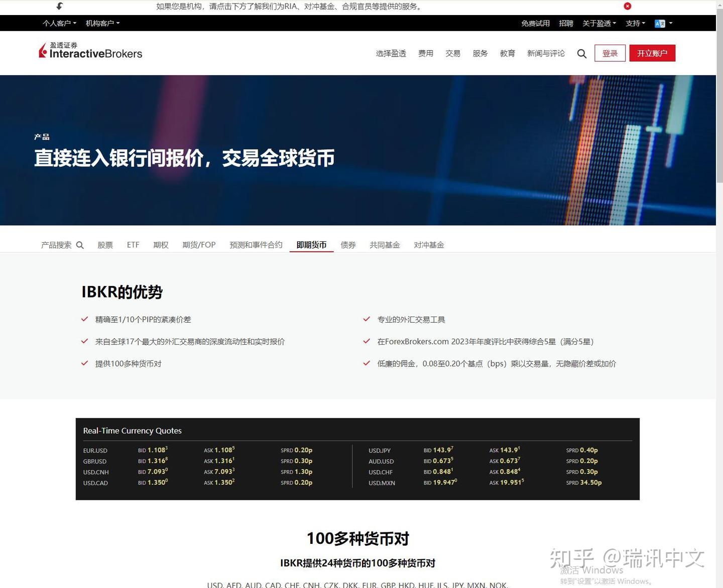Expand the 关于盈透 dropdown
This screenshot has height=588, width=723.
(x=598, y=23)
